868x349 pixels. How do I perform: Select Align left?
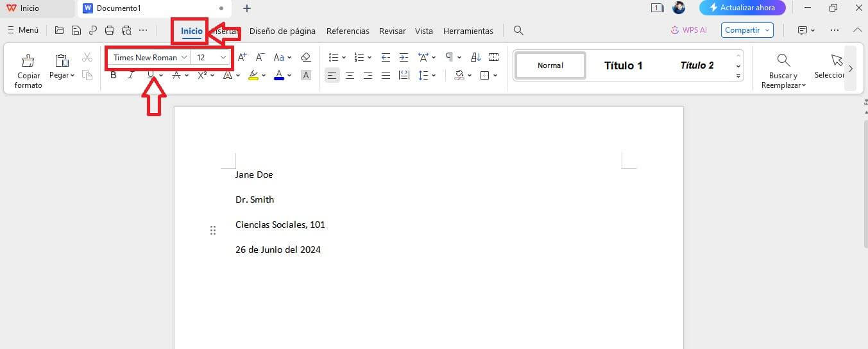click(332, 75)
